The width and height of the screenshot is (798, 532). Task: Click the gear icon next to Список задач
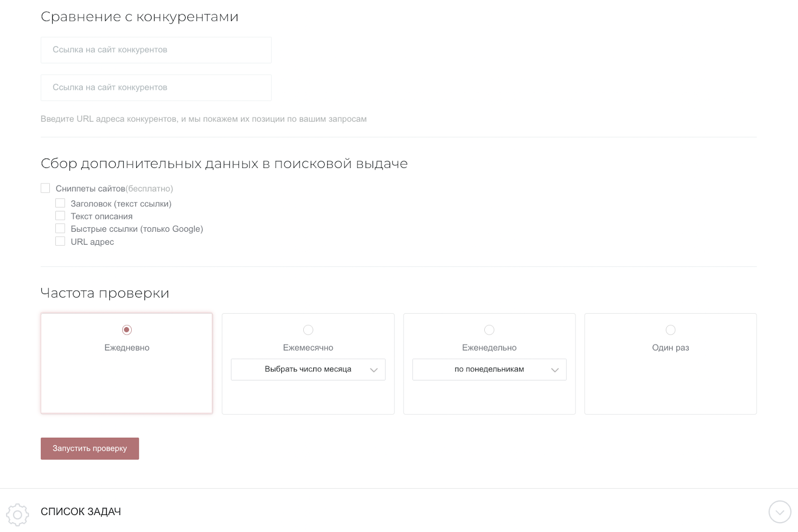(x=17, y=514)
